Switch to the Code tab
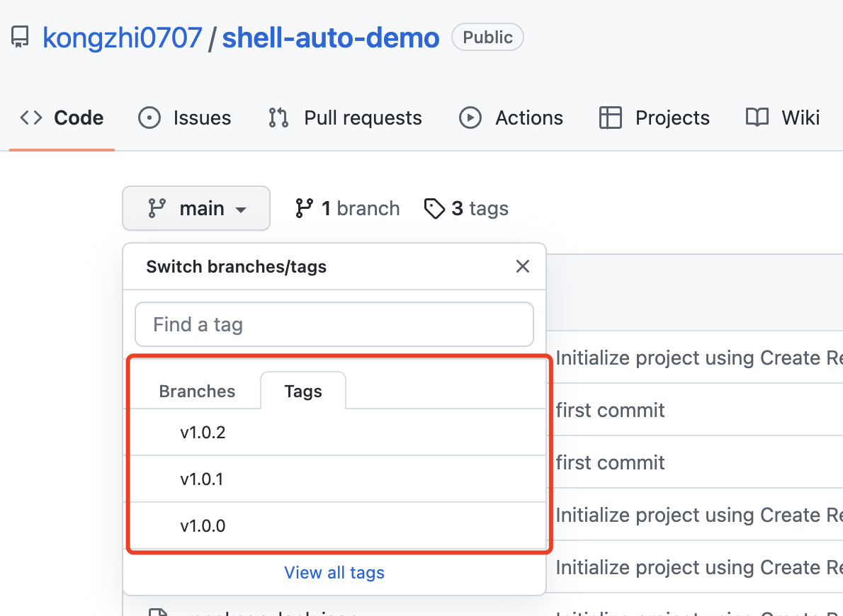Viewport: 843px width, 616px height. point(62,118)
